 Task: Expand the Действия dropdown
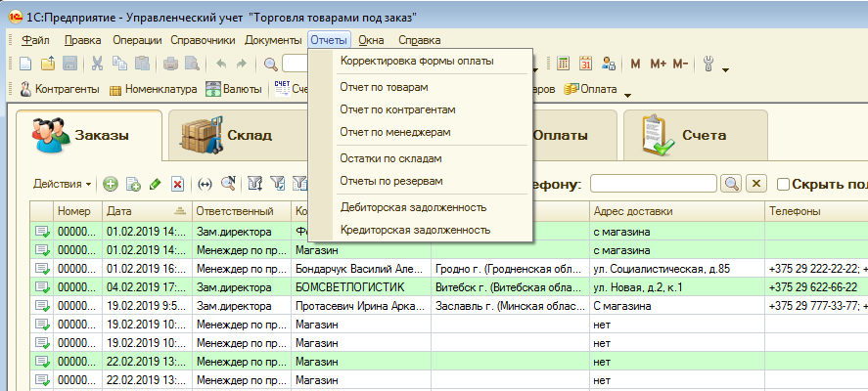pos(63,184)
